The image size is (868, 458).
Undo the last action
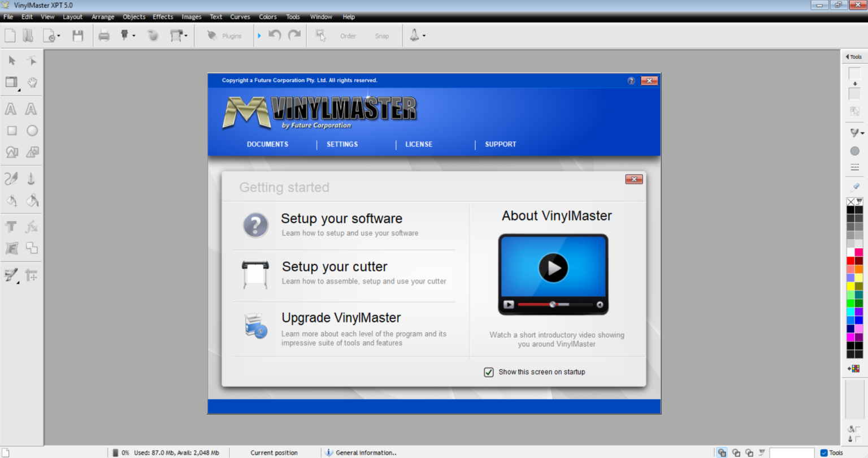coord(275,35)
